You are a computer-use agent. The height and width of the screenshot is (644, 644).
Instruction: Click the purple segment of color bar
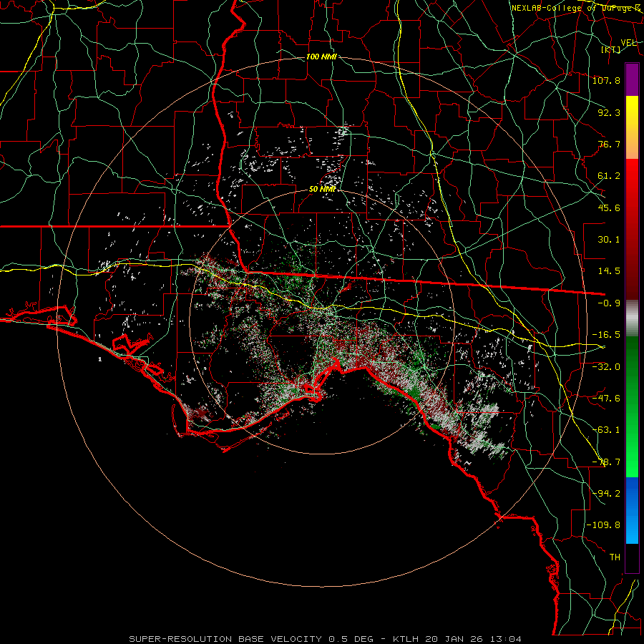632,79
